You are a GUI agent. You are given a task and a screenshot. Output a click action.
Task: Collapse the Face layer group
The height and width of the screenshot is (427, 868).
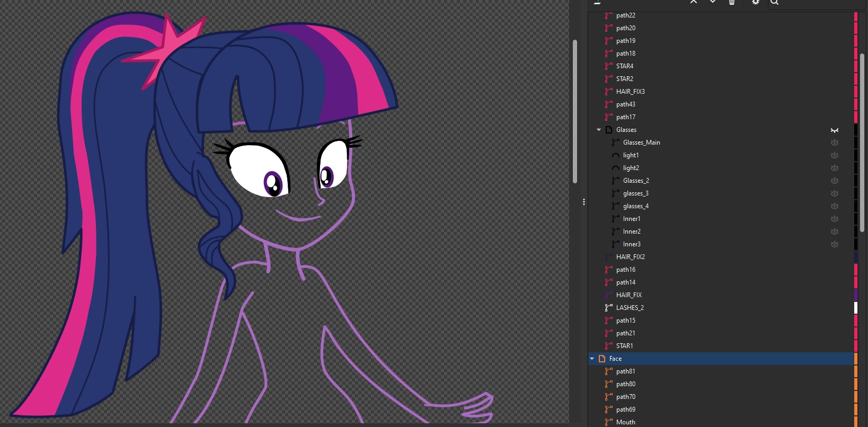pos(592,359)
